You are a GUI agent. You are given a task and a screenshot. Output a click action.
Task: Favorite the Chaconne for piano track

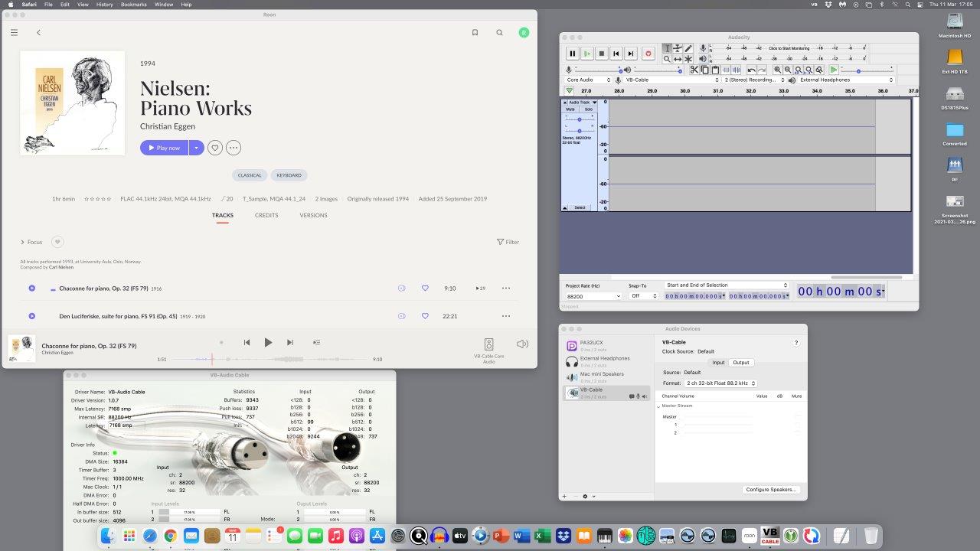point(425,288)
